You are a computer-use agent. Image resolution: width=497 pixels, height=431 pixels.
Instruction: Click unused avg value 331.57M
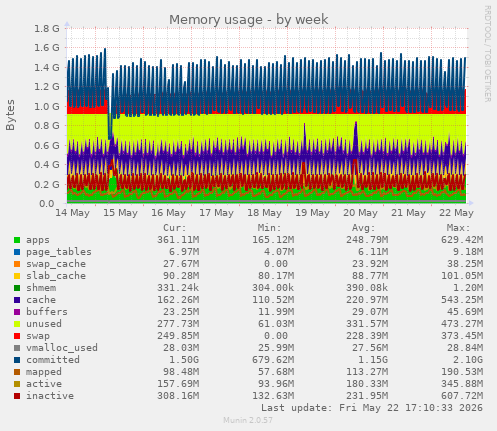click(x=367, y=324)
